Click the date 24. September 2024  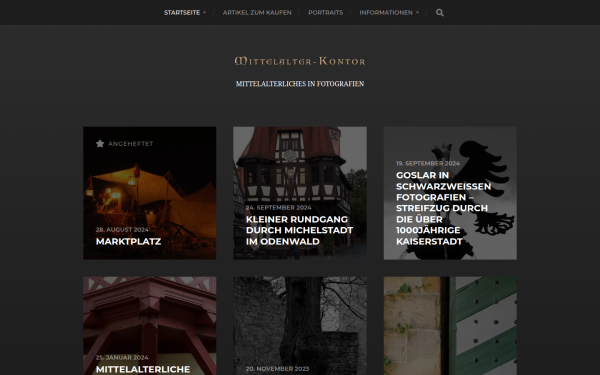279,207
